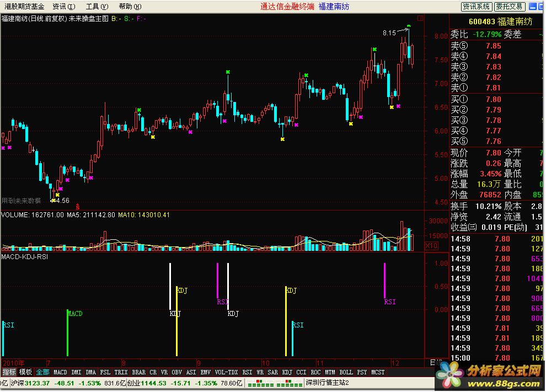
Task: Select the FSL indicator
Action: (105, 372)
